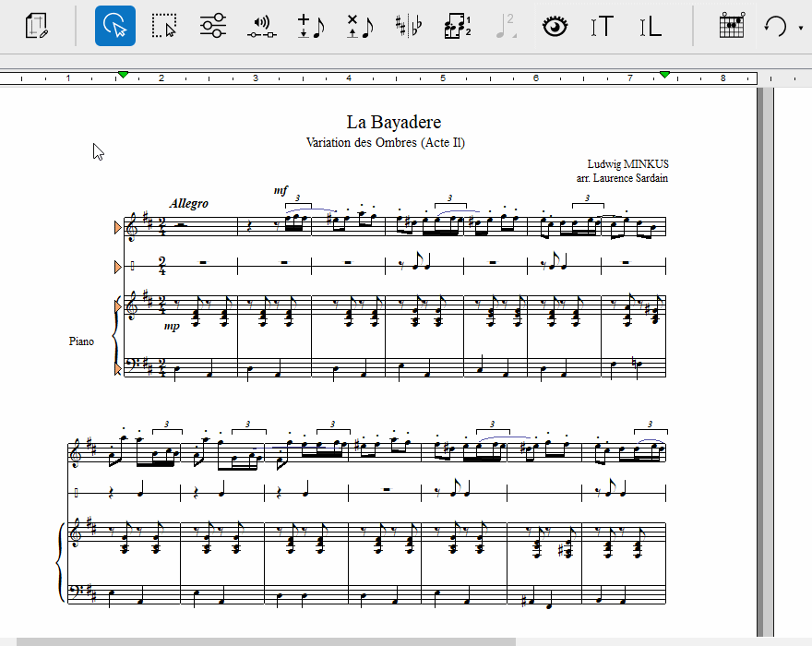Activate the rectangle marquee selection tool
812x646 pixels.
coord(164,26)
